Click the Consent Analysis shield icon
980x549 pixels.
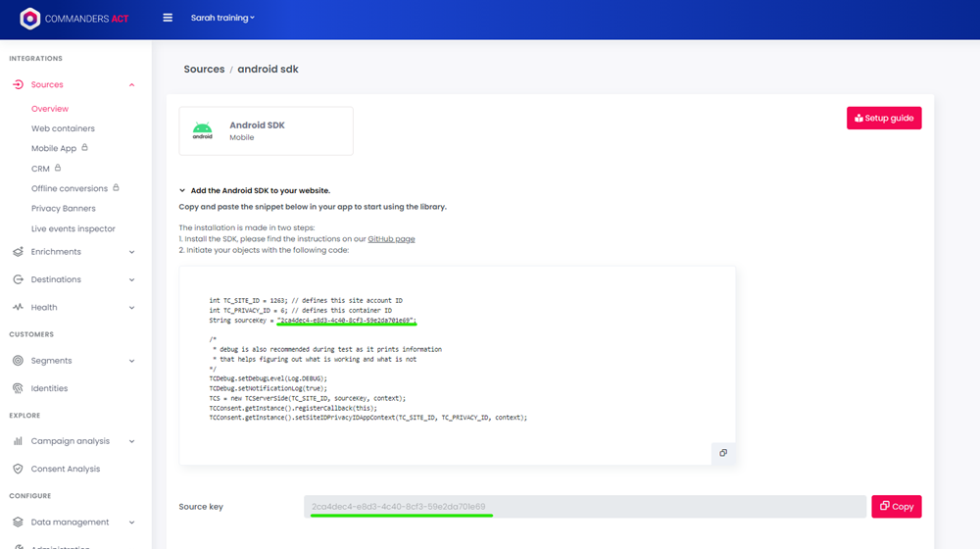pyautogui.click(x=18, y=469)
